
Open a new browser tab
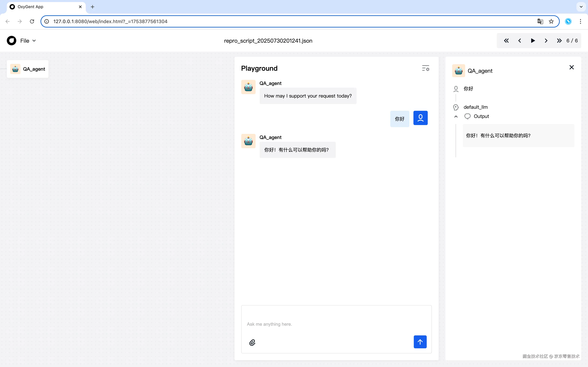click(92, 7)
